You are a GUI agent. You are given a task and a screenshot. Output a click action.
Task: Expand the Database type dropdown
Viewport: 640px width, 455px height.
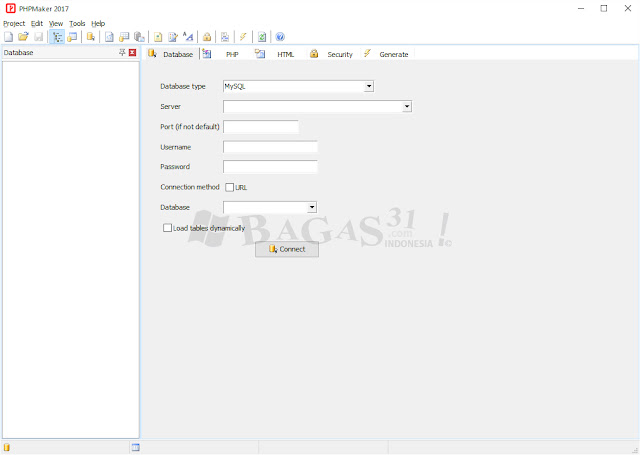click(x=369, y=86)
